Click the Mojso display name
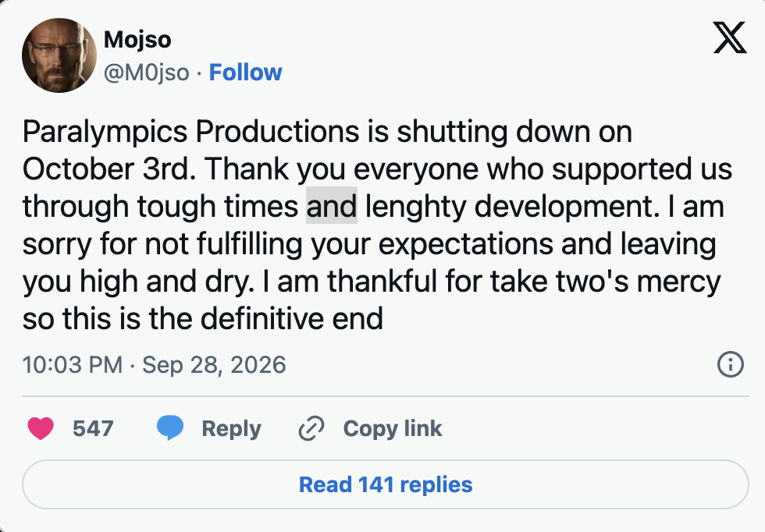The height and width of the screenshot is (532, 765). [137, 40]
